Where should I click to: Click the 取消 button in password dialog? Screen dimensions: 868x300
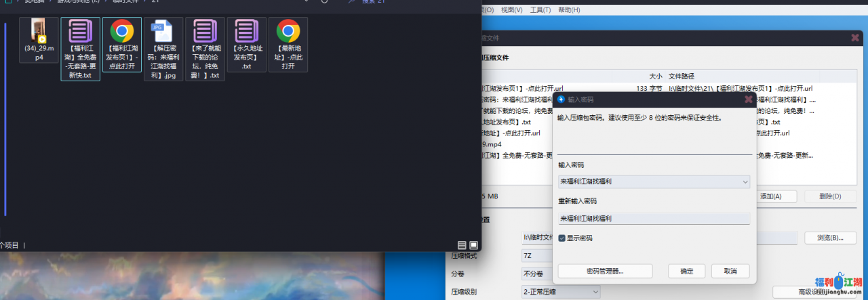pos(730,271)
